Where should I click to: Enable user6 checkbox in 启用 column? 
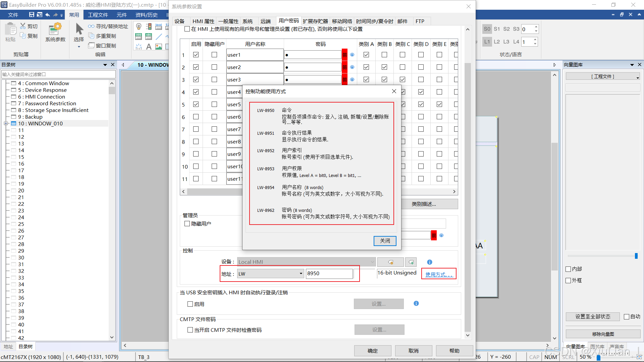click(x=196, y=117)
